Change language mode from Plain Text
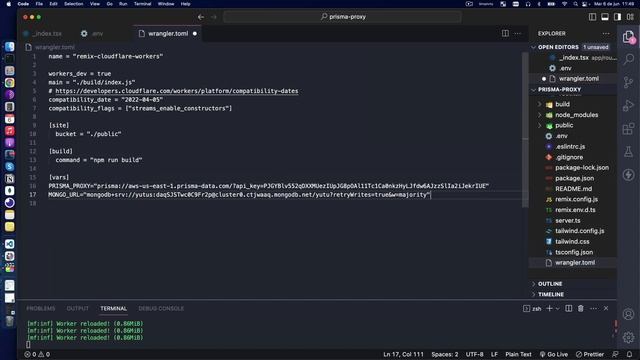The image size is (640, 360). pos(518,354)
